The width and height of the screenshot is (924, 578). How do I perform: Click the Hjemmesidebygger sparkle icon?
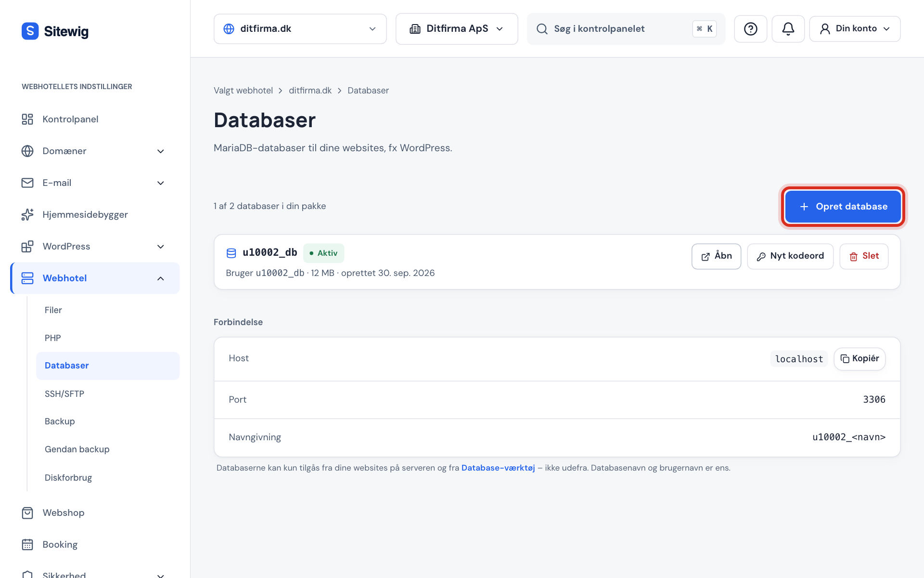pyautogui.click(x=27, y=214)
